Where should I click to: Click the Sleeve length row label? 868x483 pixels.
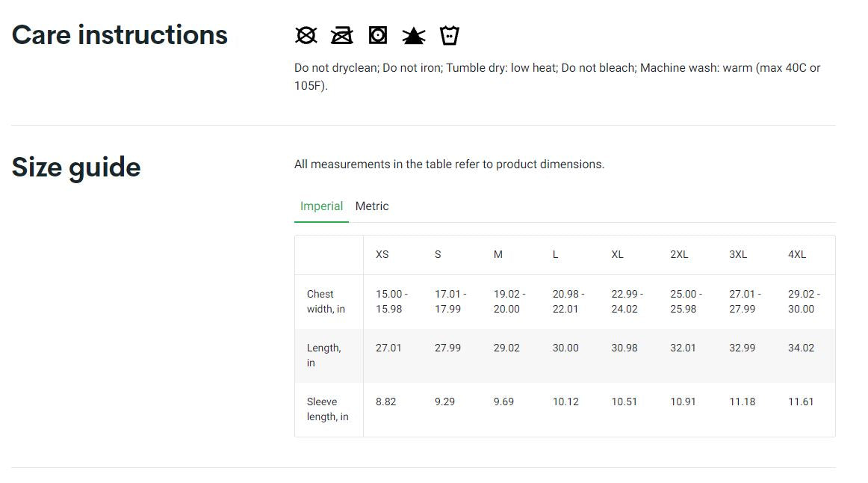[327, 409]
